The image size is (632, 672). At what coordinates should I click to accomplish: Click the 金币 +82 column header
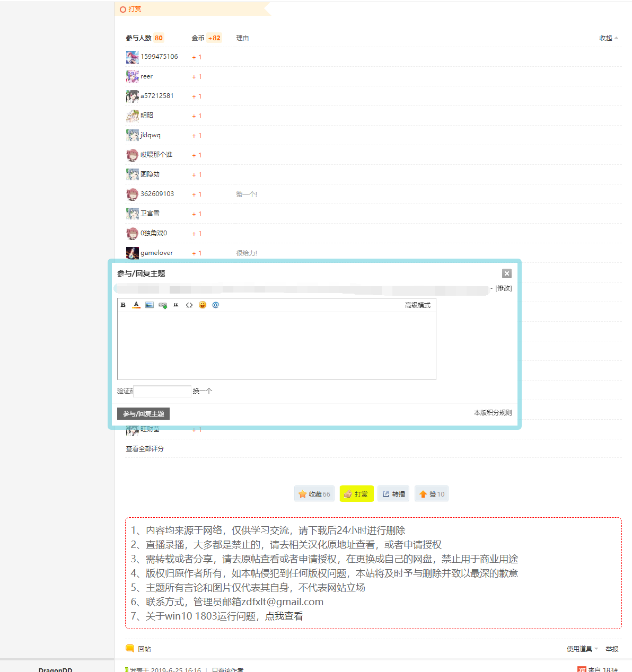pos(206,38)
